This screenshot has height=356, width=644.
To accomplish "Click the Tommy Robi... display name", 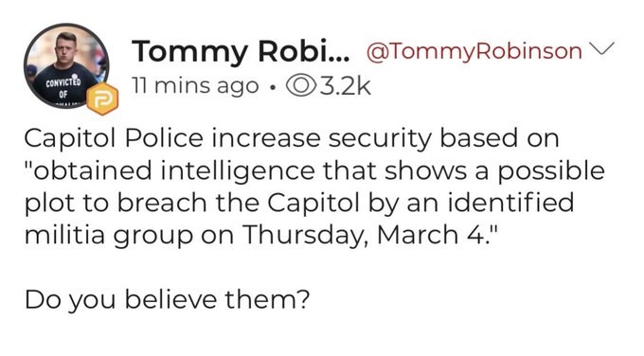I will click(241, 51).
